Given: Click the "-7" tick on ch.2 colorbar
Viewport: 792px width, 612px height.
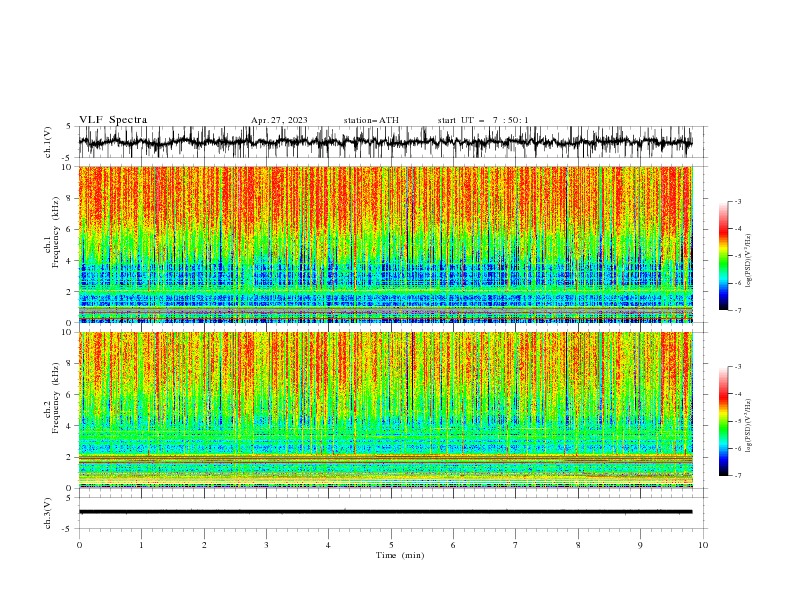Looking at the screenshot, I should coord(737,475).
